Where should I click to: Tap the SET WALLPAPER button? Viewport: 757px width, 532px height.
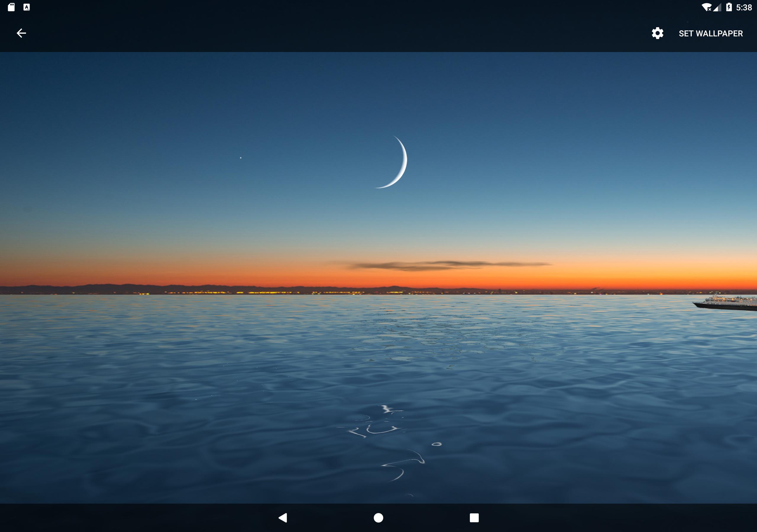[711, 33]
